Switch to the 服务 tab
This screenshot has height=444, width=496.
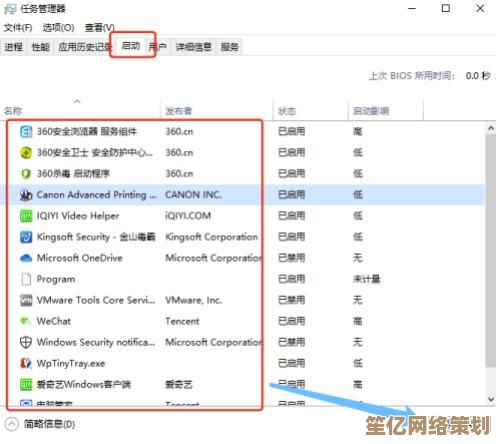[230, 47]
